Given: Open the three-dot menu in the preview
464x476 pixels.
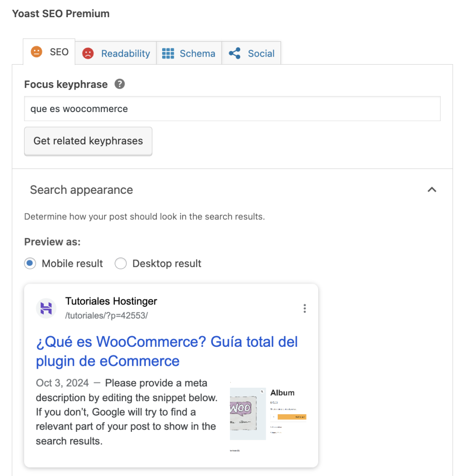Looking at the screenshot, I should [x=305, y=308].
